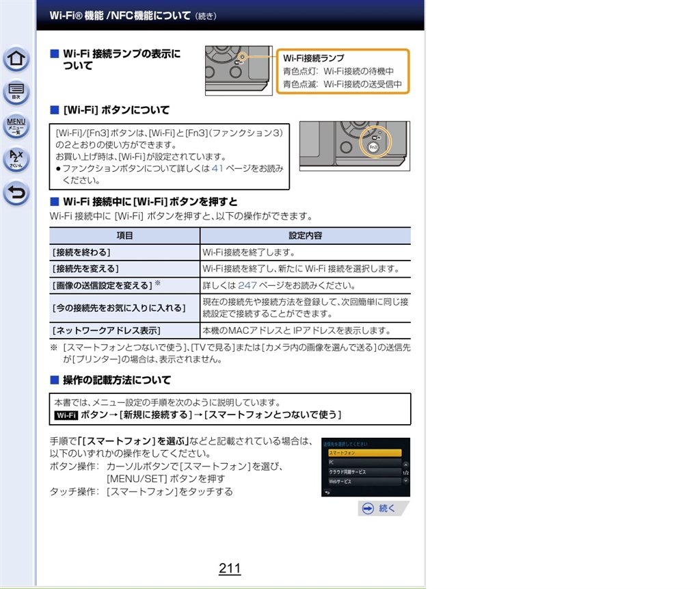Image resolution: width=700 pixels, height=589 pixels.
Task: Open the index (さくいん) icon
Action: point(16,159)
